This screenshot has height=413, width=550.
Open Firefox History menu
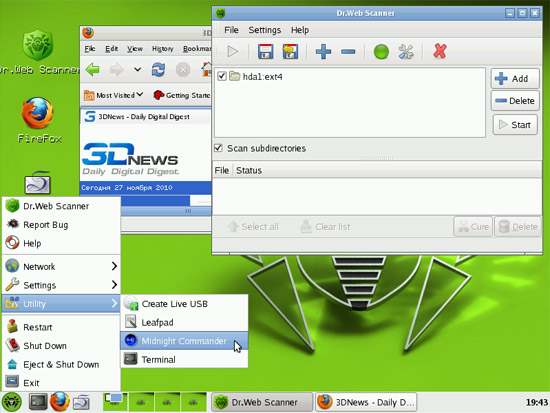pyautogui.click(x=162, y=49)
